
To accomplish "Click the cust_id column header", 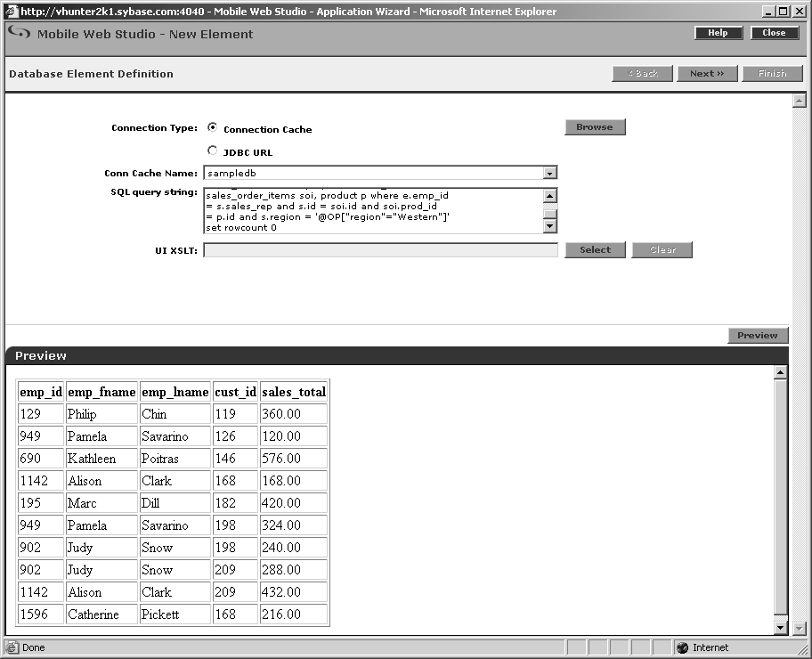I will [235, 392].
